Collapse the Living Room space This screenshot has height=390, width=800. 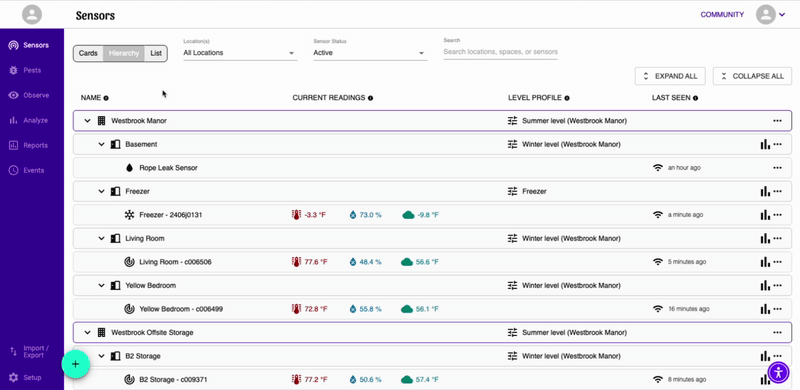102,238
